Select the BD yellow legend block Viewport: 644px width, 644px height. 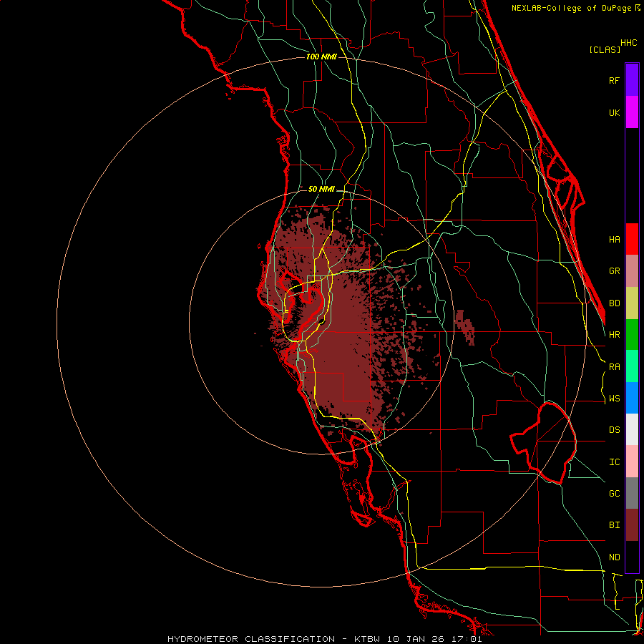pyautogui.click(x=632, y=303)
